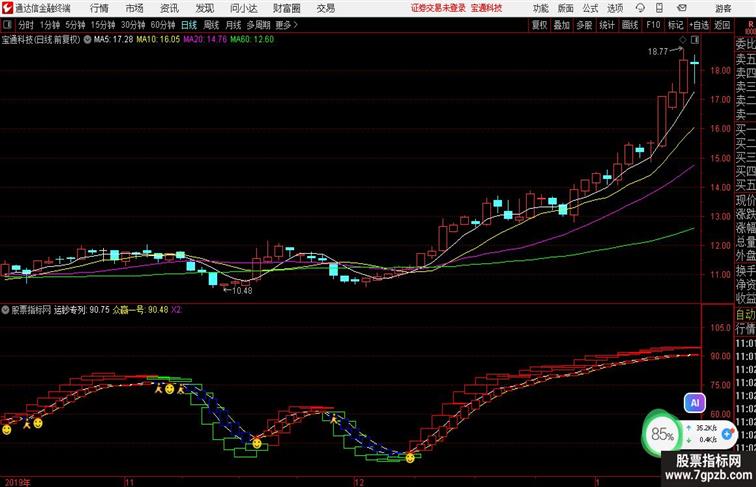This screenshot has height=487, width=756.
Task: Click the 运钞专列: 90.75 indicator value
Action: pyautogui.click(x=81, y=310)
